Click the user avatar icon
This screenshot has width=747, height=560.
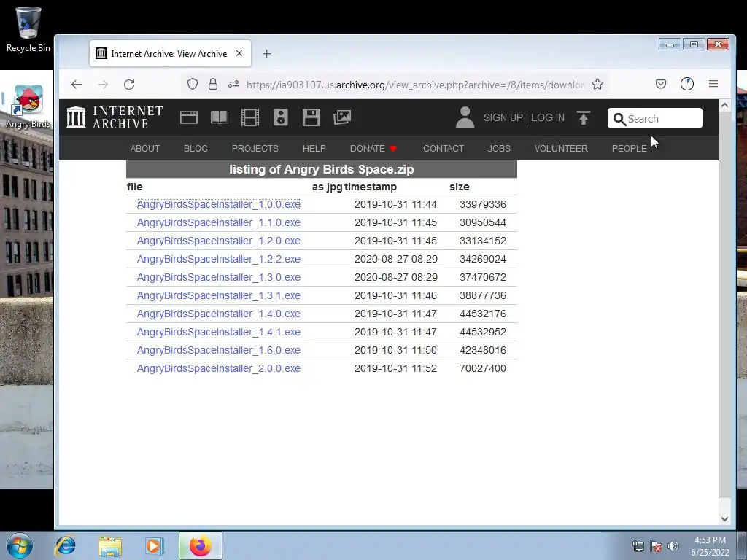coord(465,117)
